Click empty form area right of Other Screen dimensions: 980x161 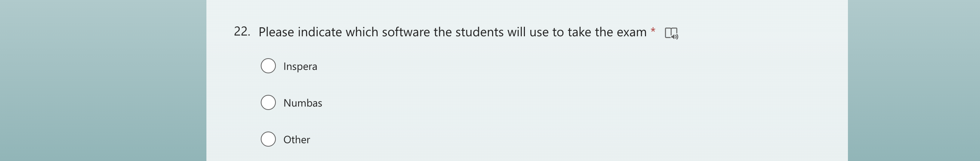[532, 140]
